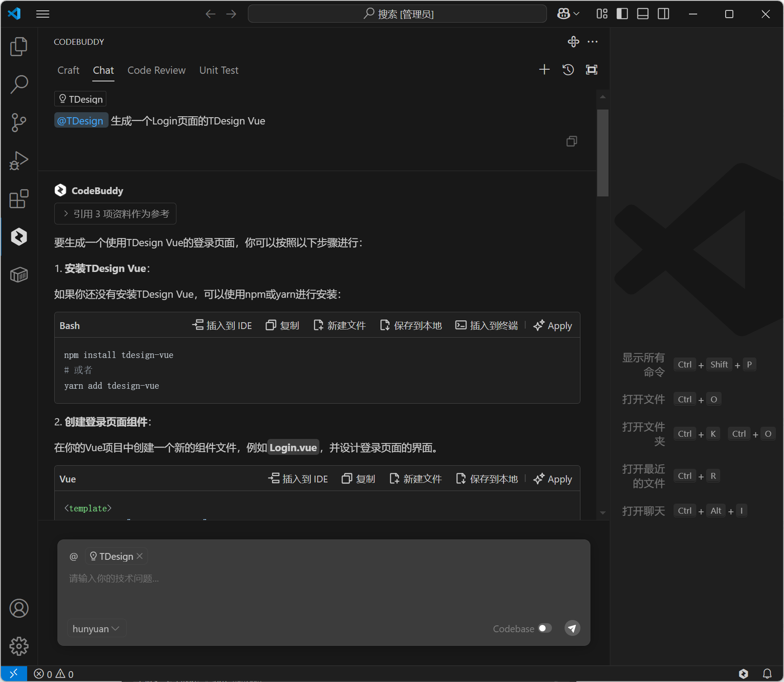Open the hunyuan model dropdown

pyautogui.click(x=96, y=629)
